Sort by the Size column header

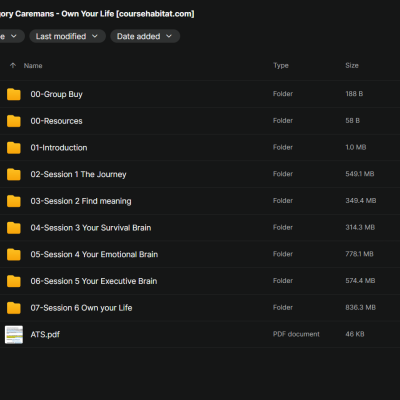[x=352, y=65]
